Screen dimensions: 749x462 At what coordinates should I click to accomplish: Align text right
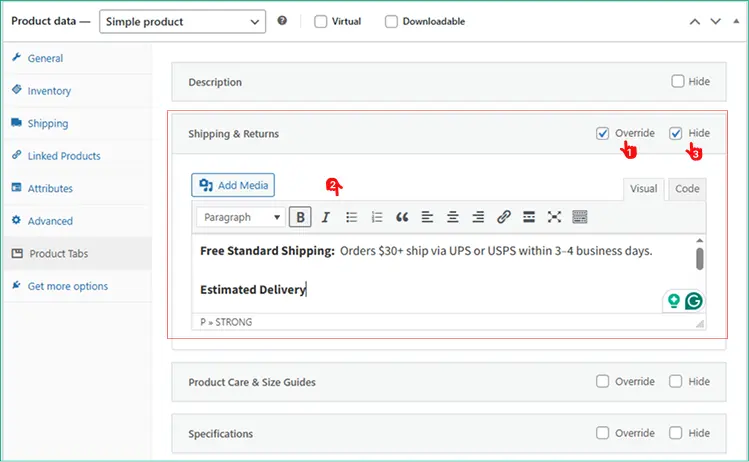pos(478,217)
